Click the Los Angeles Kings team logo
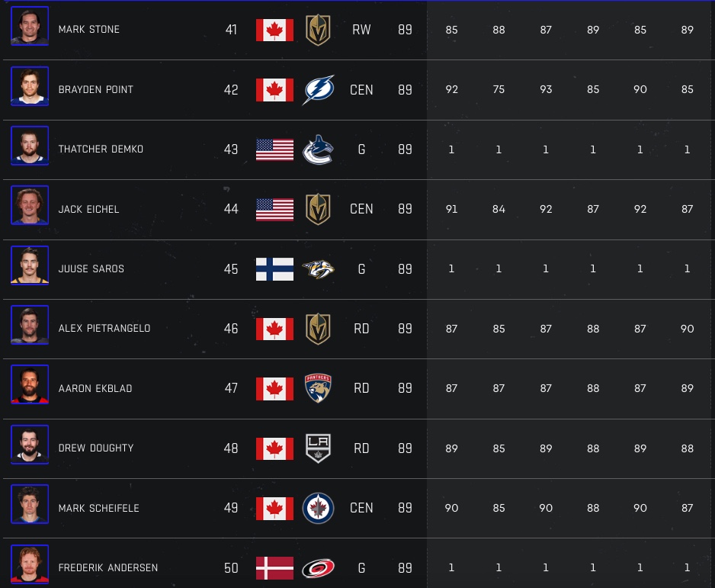Screen dimensions: 715x588 pos(318,448)
